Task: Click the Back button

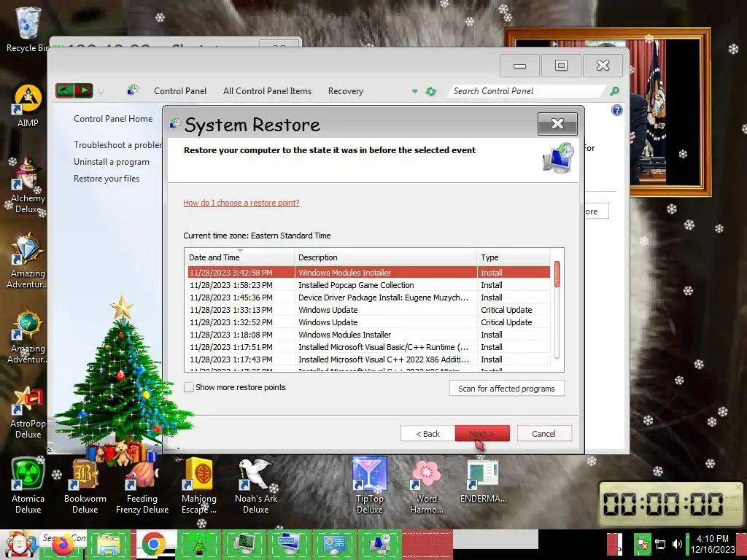Action: pos(427,434)
